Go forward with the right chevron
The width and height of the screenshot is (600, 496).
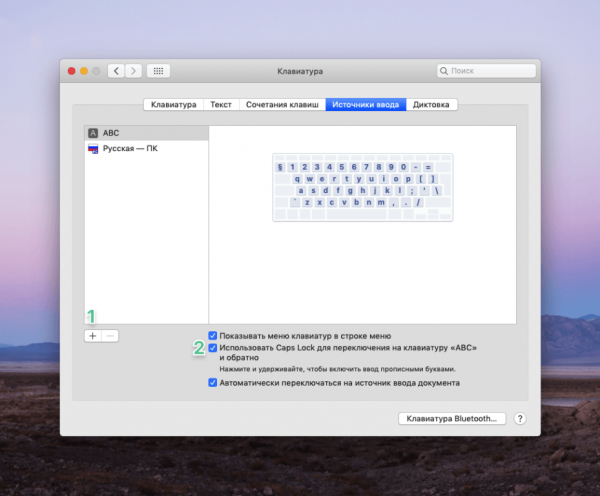tap(134, 71)
